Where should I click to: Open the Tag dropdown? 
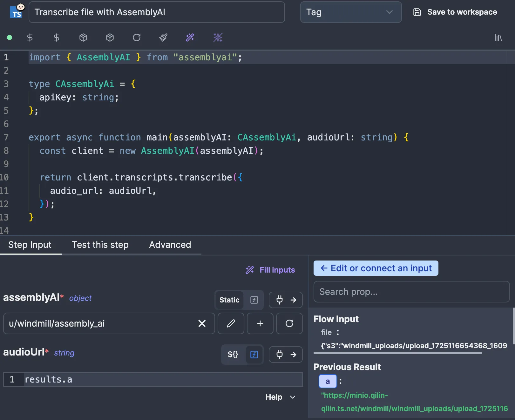click(351, 12)
